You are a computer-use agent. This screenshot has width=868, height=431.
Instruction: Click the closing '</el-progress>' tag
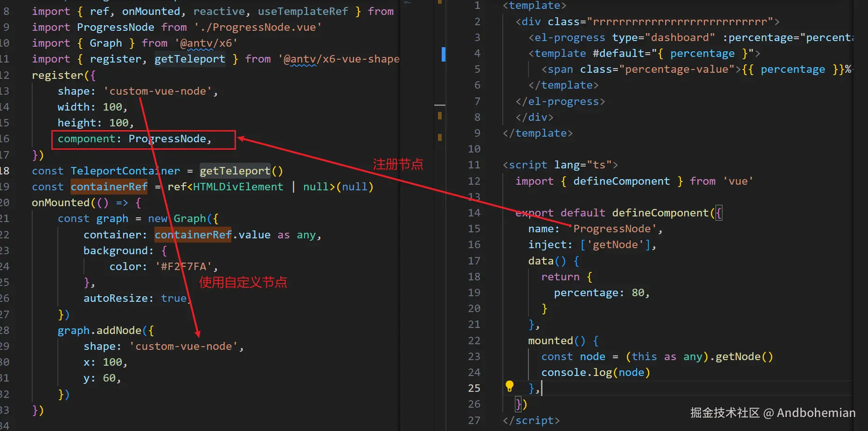tap(560, 101)
